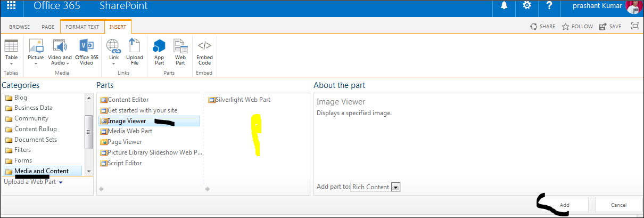Open the help question mark
Screen dimensions: 644x218
[x=550, y=6]
